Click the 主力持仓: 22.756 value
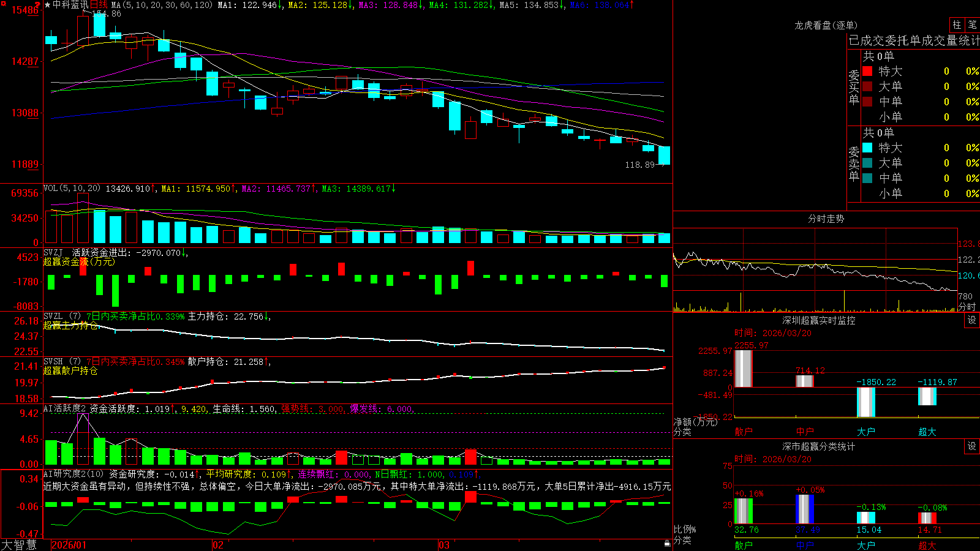The width and height of the screenshot is (980, 551). (x=228, y=317)
